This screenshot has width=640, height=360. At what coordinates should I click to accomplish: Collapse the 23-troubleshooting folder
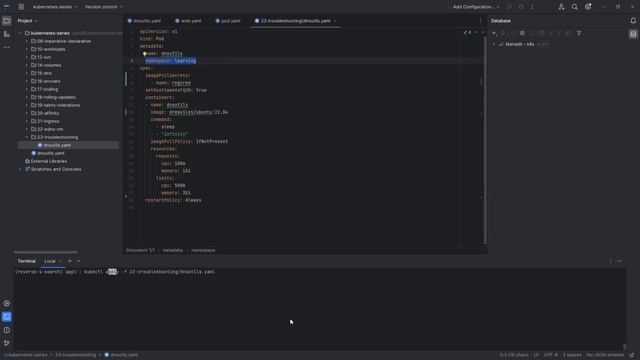click(x=27, y=137)
